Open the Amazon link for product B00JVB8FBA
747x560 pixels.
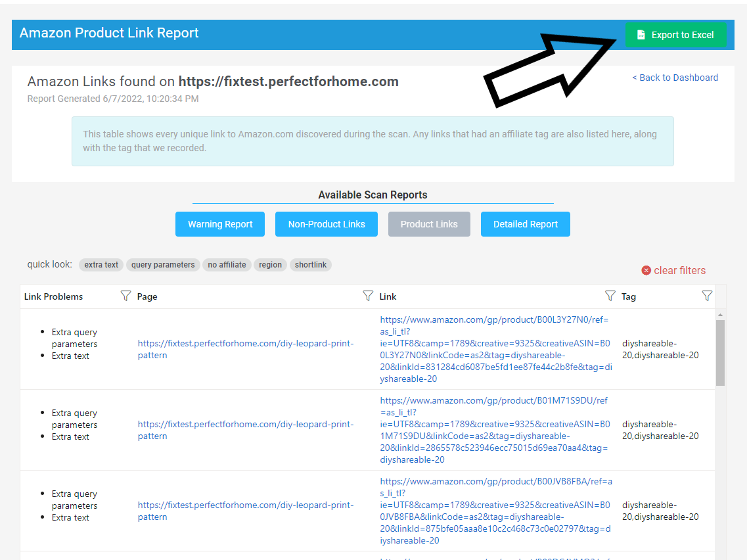click(x=495, y=511)
